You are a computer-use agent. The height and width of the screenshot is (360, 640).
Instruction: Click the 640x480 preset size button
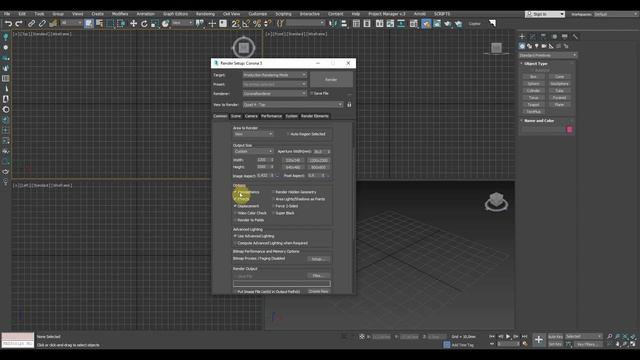point(293,167)
